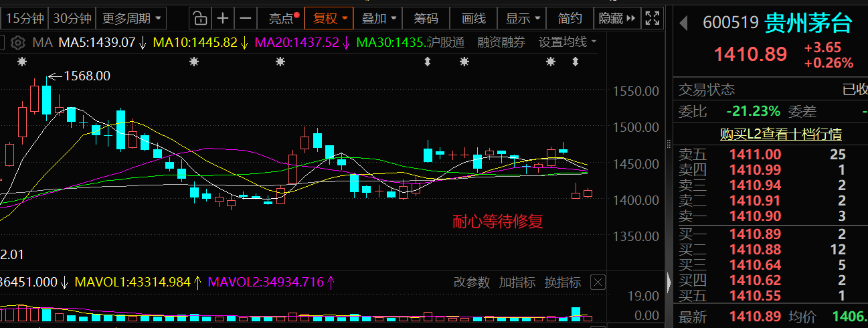Screen dimensions: 868x328
Task: Click the MAVOL1:43314.984 label
Action: 133,282
